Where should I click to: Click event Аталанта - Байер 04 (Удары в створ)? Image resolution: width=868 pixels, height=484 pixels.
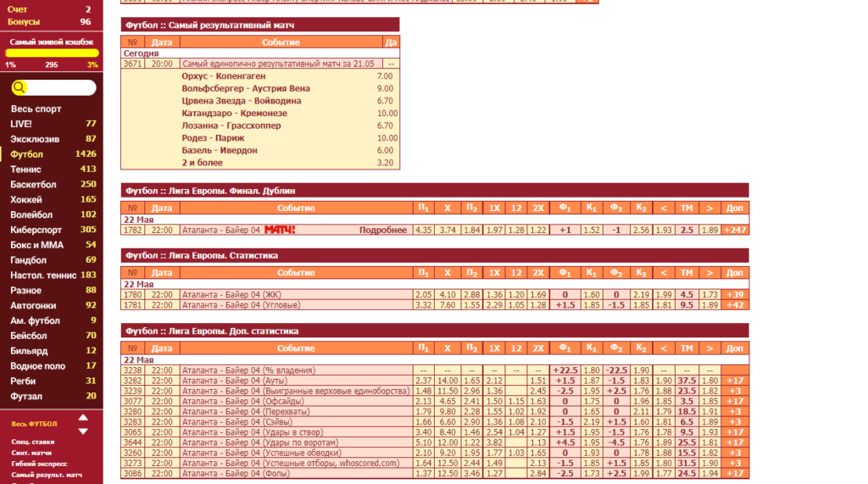(x=253, y=432)
